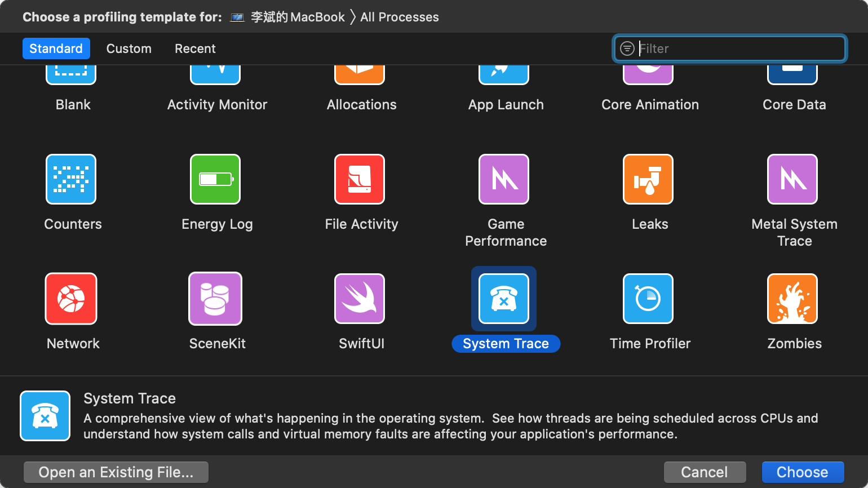Viewport: 868px width, 488px height.
Task: Click the Core Data label
Action: (x=795, y=105)
